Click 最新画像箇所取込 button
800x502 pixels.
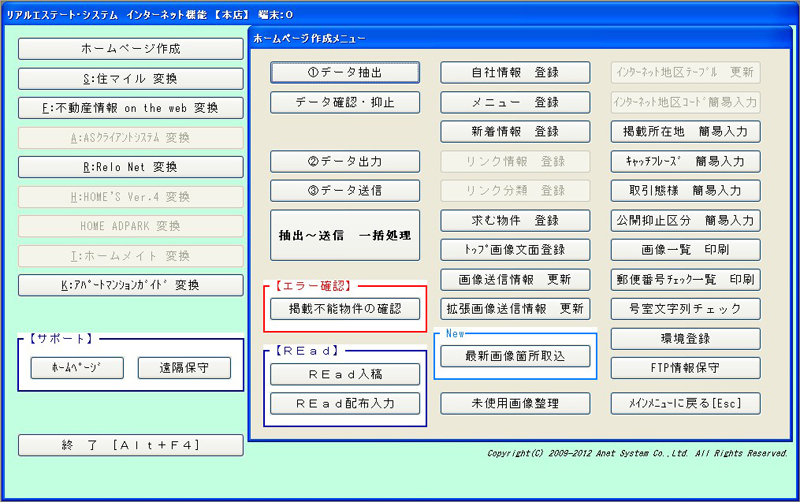click(x=515, y=356)
